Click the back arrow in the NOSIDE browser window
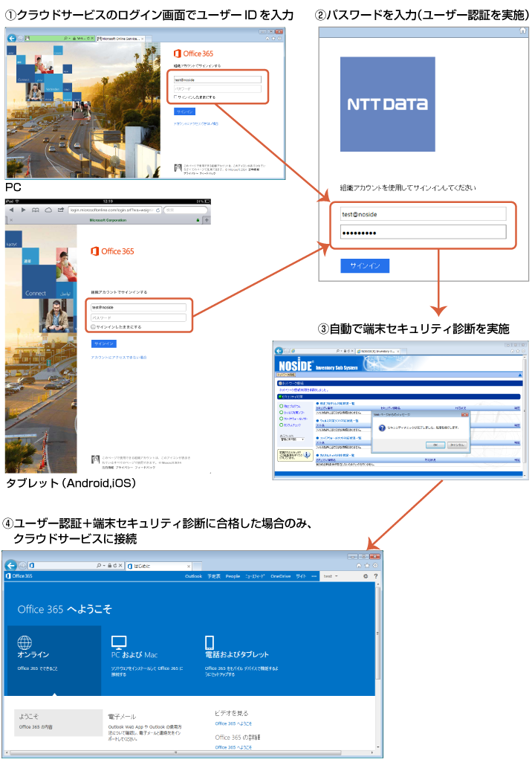This screenshot has width=532, height=771. coord(279,351)
